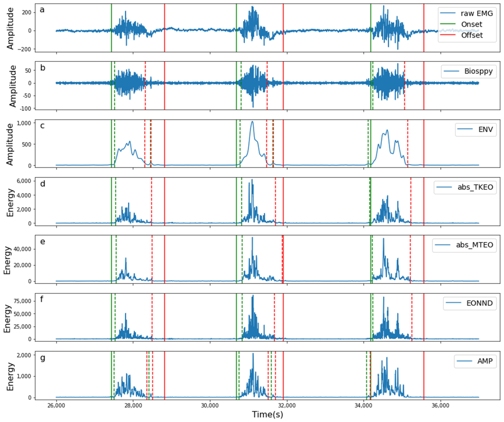504x422 pixels.
Task: Click the 26,000 x-axis tick label
Action: [56, 405]
